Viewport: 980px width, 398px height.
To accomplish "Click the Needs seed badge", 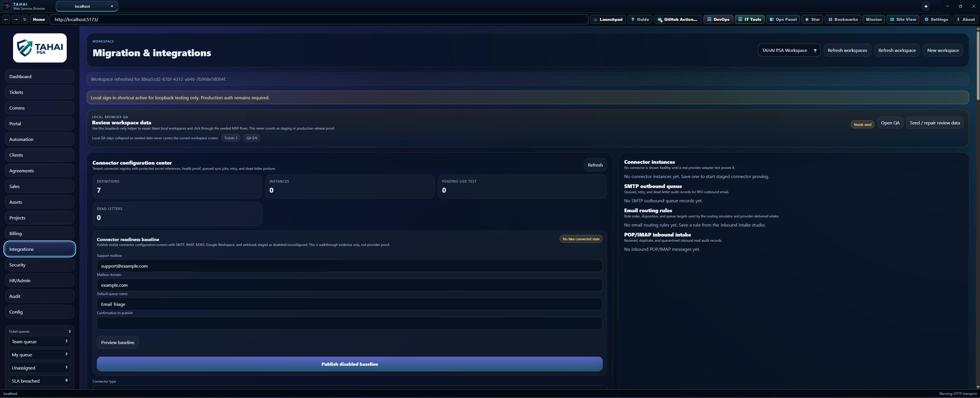I will [862, 125].
